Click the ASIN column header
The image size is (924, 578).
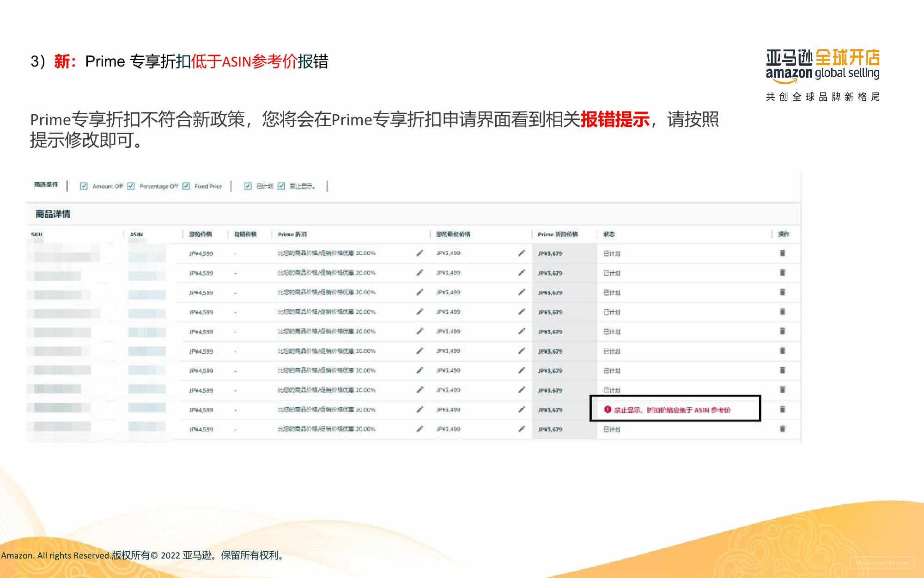136,234
